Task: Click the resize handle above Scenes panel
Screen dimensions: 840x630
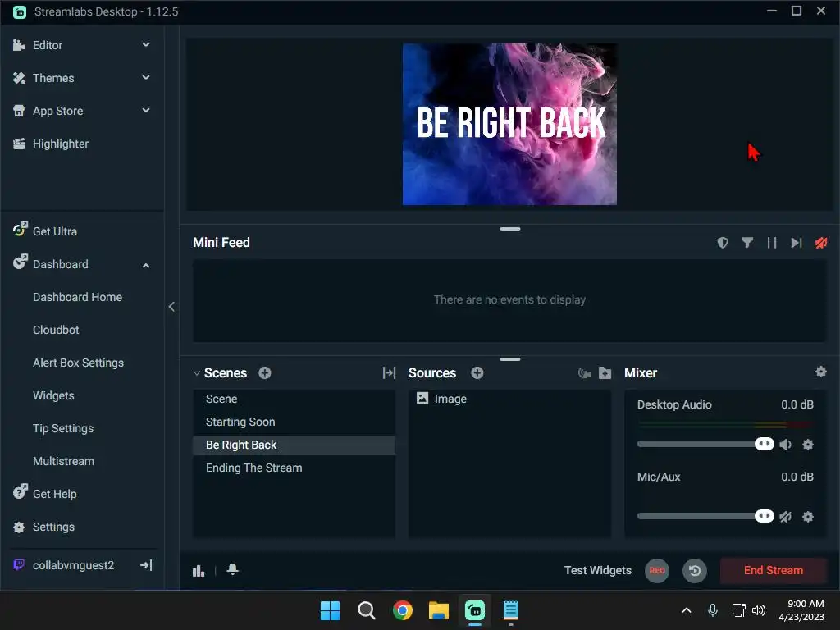Action: [x=510, y=359]
